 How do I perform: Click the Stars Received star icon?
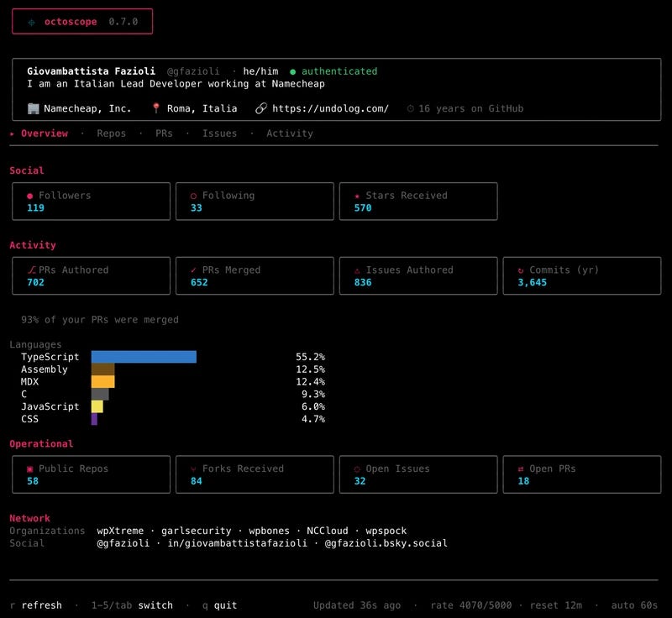pos(357,196)
